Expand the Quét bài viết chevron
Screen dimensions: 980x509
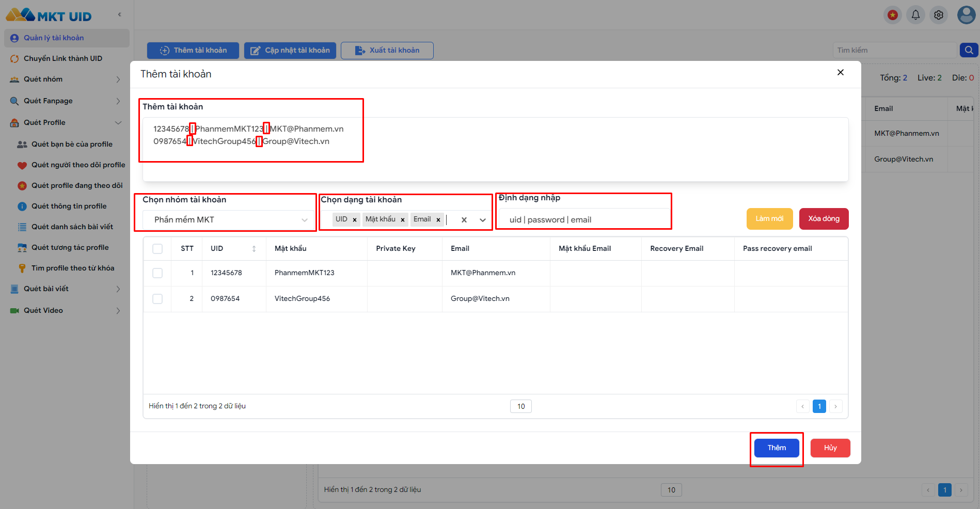(x=118, y=289)
